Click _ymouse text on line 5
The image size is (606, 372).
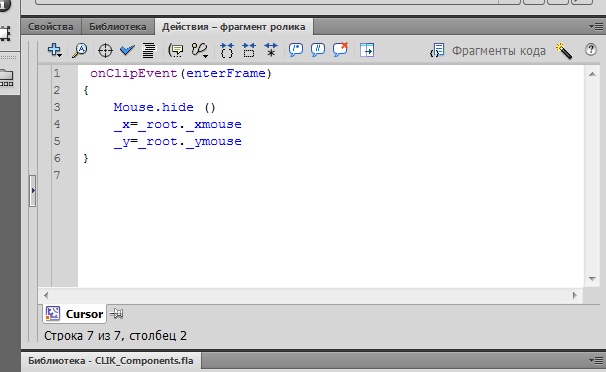click(x=214, y=142)
